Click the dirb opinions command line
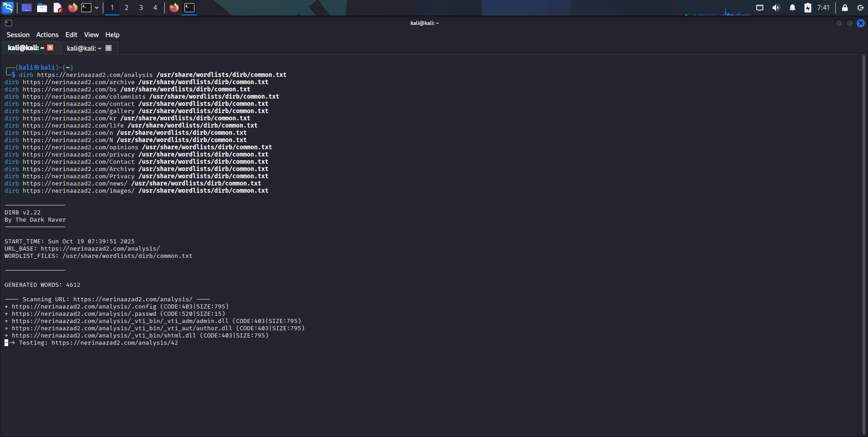This screenshot has width=868, height=437. 138,147
